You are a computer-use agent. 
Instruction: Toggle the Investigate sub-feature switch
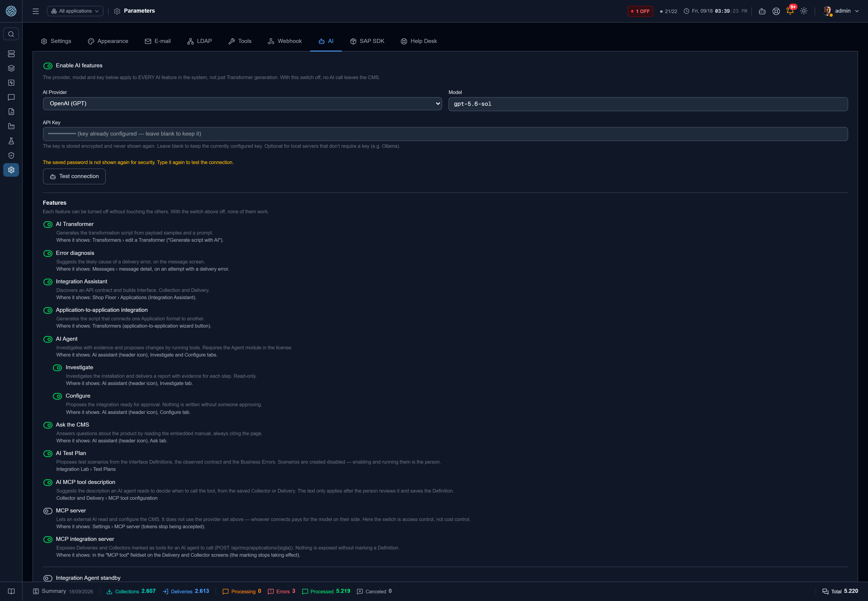[58, 368]
